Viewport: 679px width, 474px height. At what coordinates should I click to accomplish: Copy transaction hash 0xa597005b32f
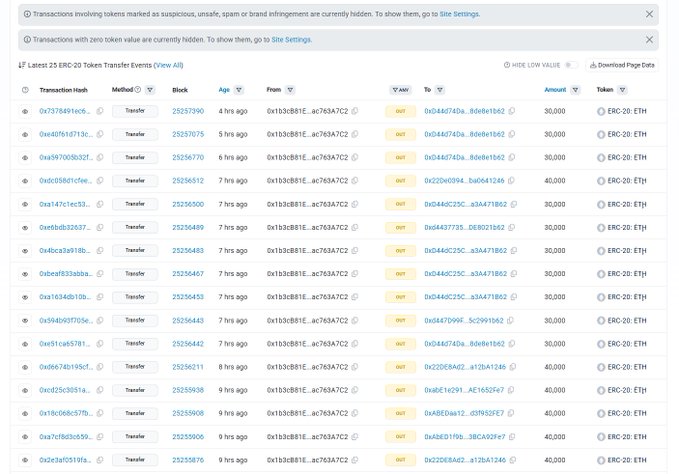click(x=100, y=157)
